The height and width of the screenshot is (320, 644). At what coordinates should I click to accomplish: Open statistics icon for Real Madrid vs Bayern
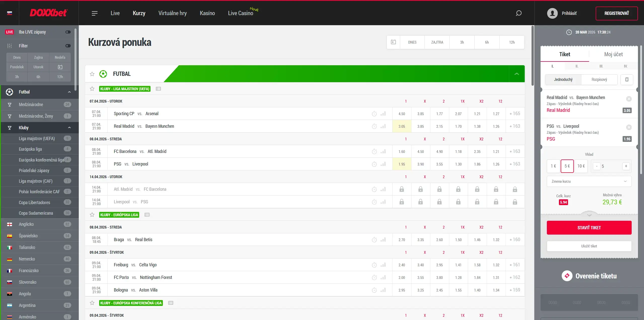[x=383, y=126]
